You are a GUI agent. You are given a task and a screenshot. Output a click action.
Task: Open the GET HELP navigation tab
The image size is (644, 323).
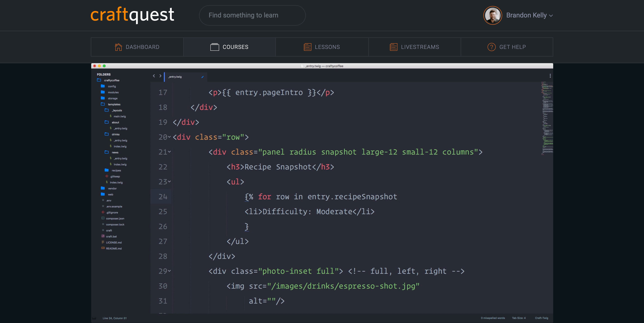click(x=507, y=47)
